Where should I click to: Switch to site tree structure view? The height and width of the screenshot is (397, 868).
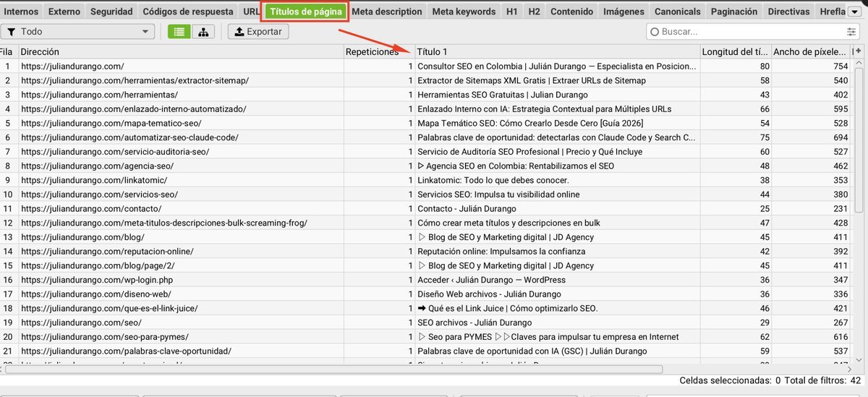point(203,32)
